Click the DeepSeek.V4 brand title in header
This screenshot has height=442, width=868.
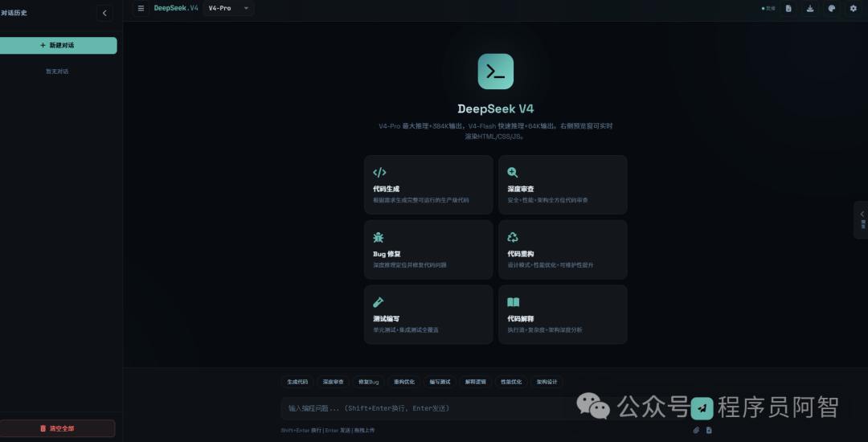click(176, 8)
